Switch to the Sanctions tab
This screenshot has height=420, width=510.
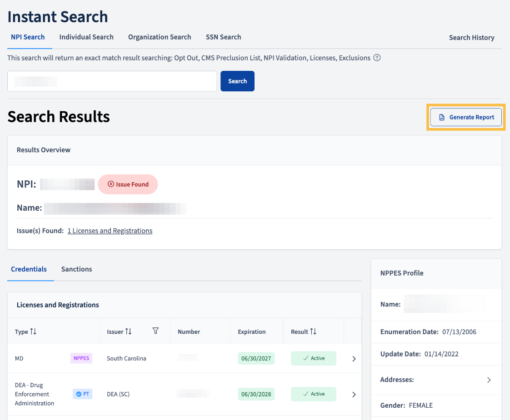[76, 269]
